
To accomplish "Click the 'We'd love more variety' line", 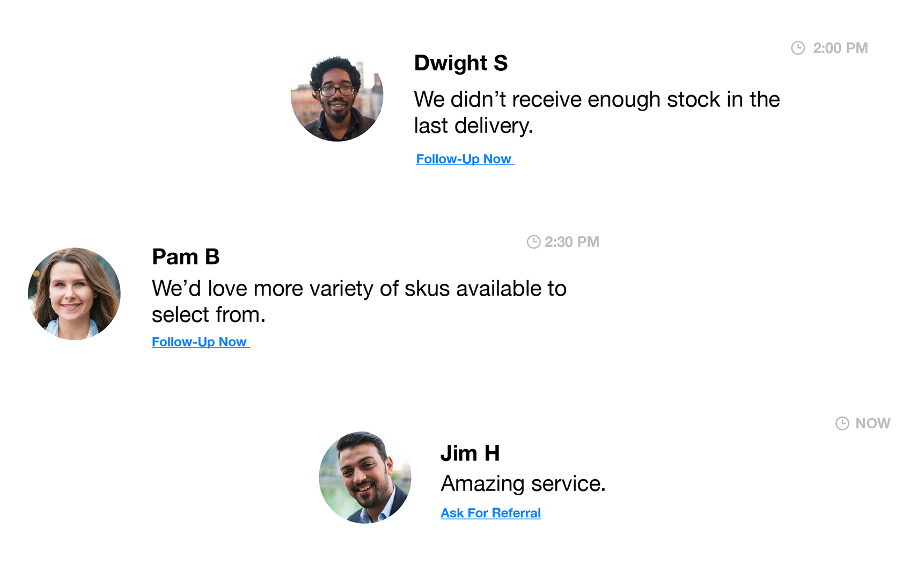I will (x=359, y=289).
